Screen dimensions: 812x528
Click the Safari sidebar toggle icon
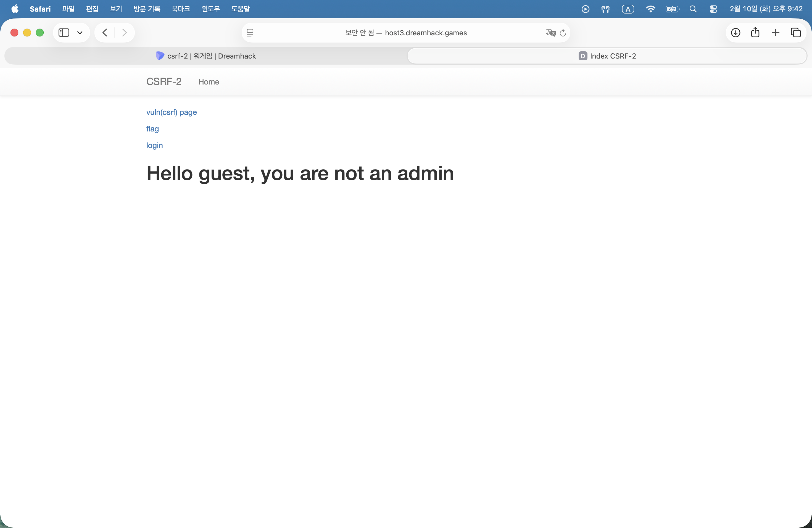64,33
